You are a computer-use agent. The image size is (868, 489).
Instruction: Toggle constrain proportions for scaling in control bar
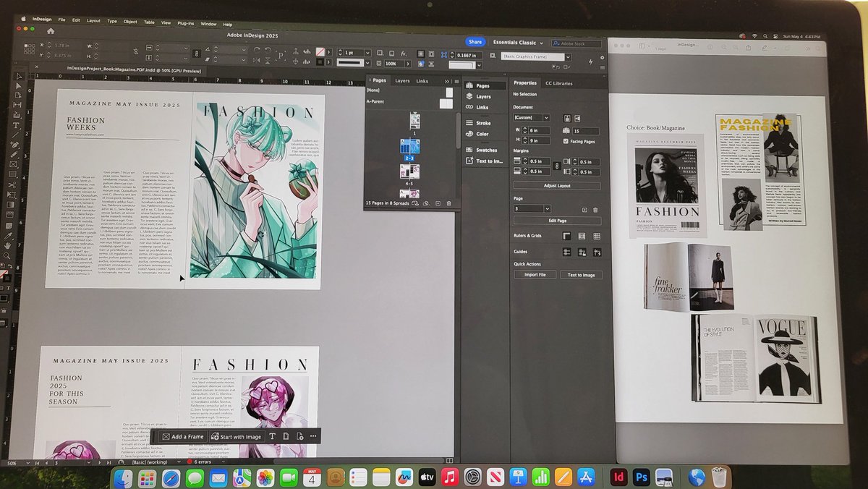[x=196, y=54]
